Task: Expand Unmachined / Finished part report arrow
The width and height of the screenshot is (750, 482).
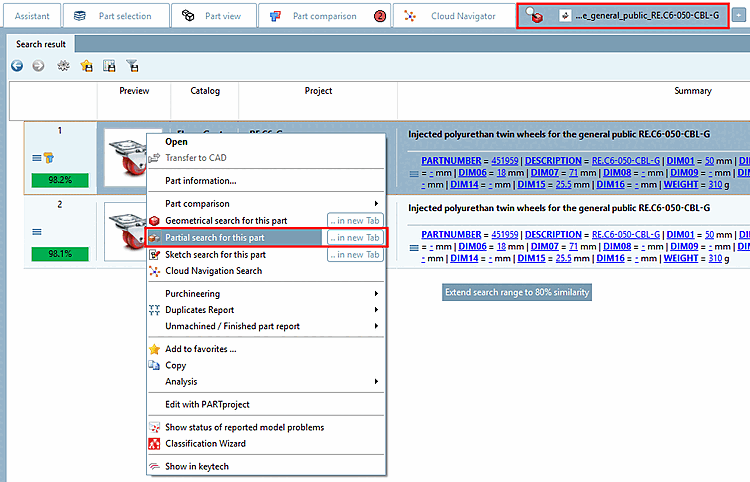Action: pyautogui.click(x=376, y=326)
